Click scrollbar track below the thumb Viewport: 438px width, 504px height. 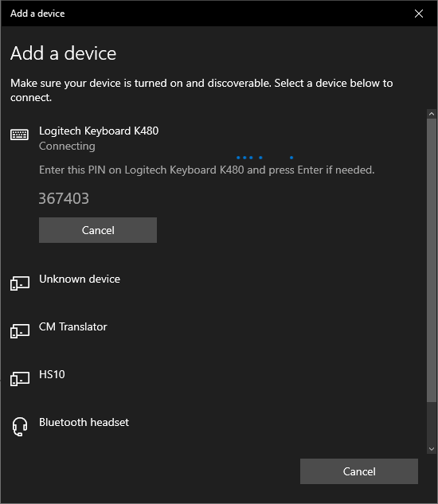coord(432,423)
